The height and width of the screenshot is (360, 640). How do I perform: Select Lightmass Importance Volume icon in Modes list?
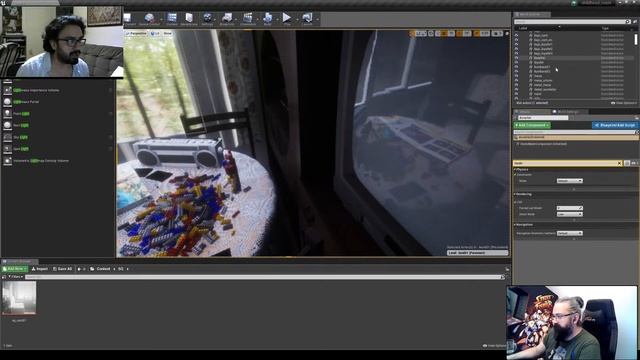7,90
